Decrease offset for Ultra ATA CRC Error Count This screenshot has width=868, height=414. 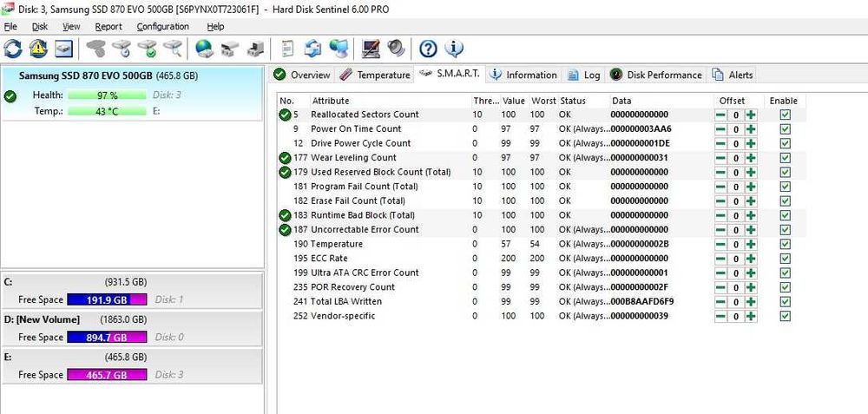(x=720, y=273)
